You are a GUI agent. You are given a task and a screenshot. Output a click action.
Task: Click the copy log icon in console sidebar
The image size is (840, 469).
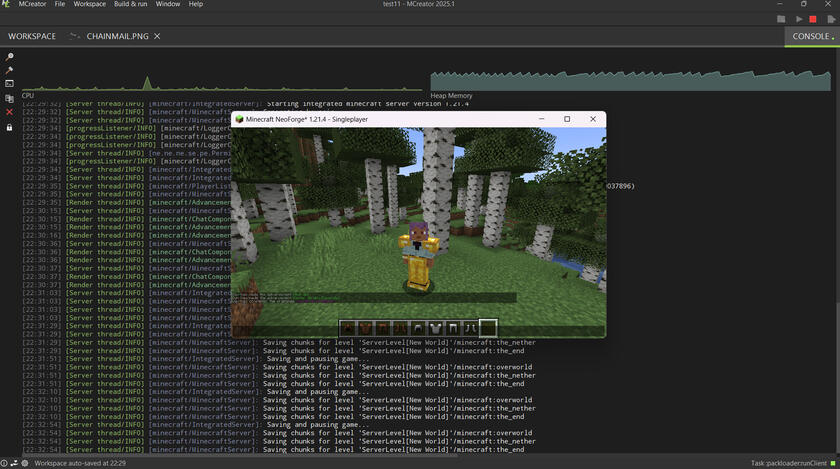[9, 98]
